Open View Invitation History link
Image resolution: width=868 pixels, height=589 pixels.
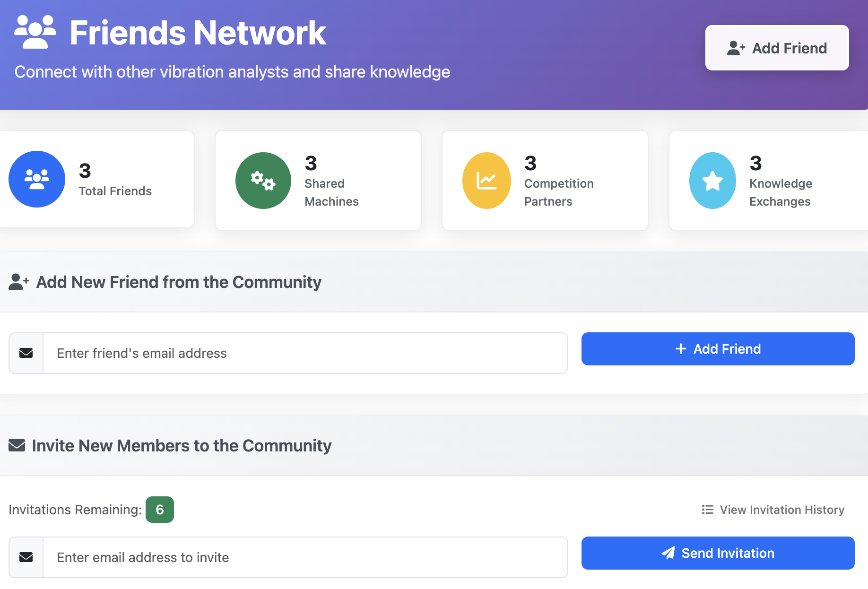pos(773,510)
